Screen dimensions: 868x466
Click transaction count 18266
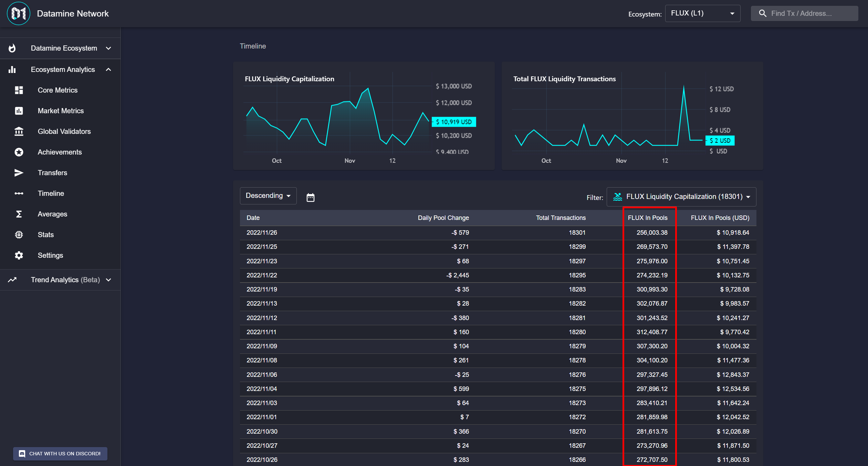coord(577,460)
